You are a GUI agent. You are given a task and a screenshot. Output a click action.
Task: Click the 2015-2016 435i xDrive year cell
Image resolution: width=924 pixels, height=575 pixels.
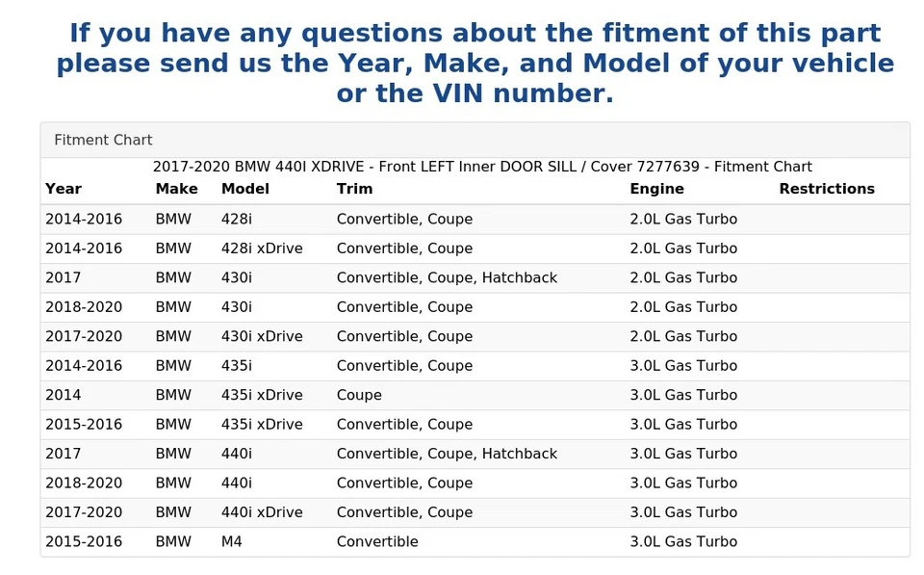84,425
